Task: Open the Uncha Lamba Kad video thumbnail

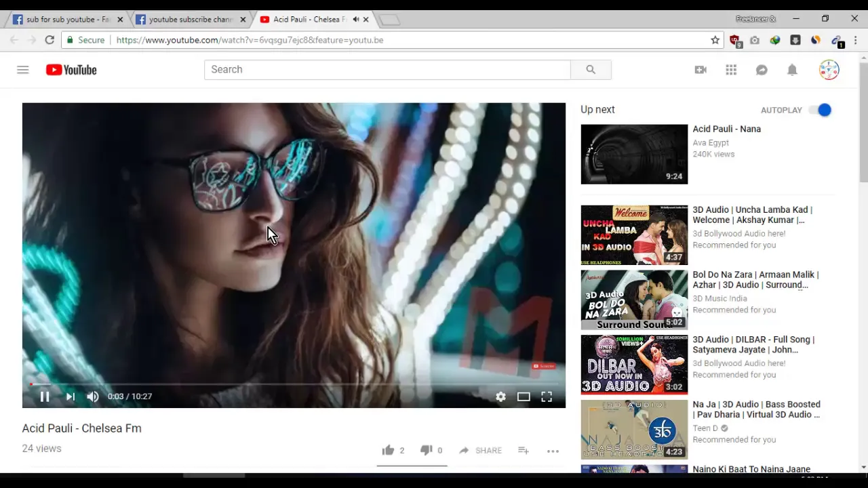Action: click(634, 235)
